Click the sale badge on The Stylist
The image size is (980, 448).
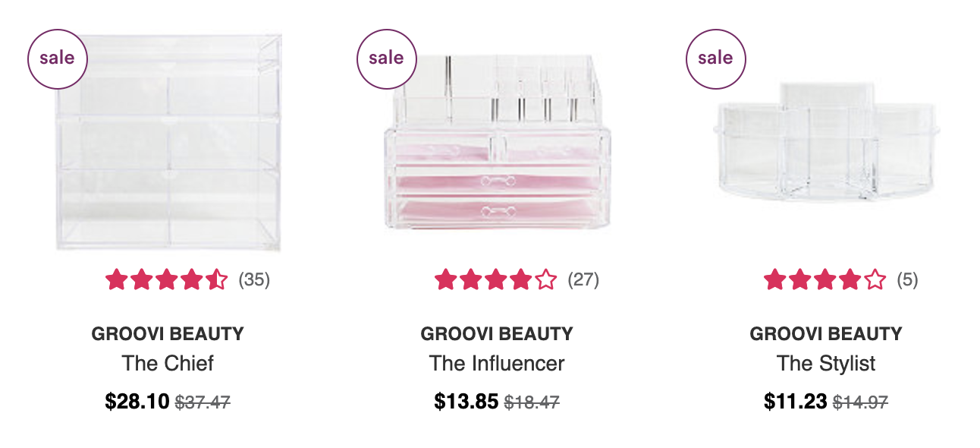(x=716, y=58)
